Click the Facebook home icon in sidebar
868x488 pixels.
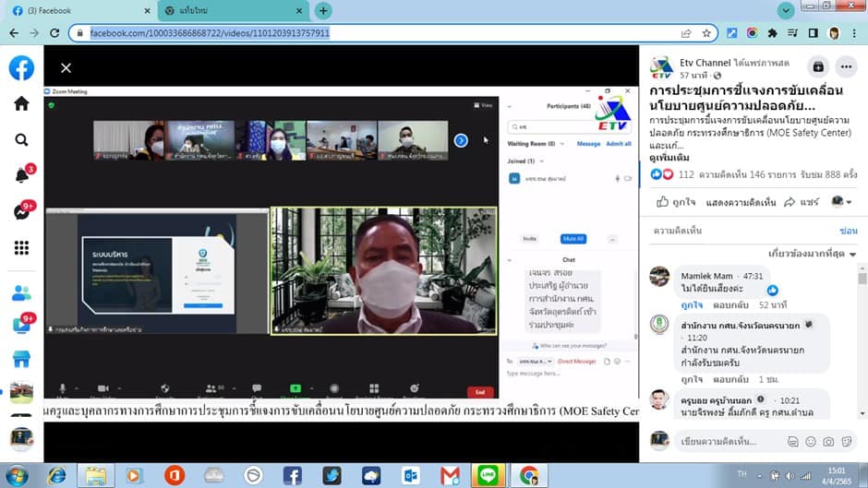point(21,103)
